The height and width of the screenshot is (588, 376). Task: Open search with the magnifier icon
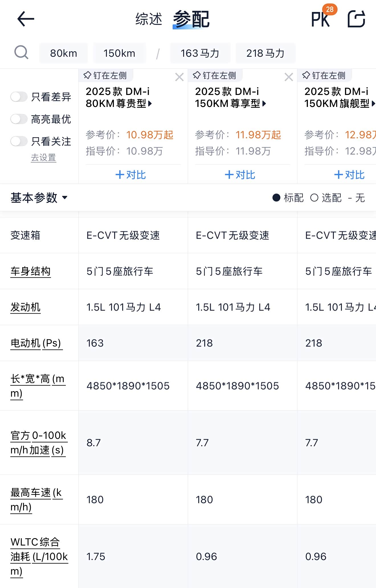click(21, 53)
